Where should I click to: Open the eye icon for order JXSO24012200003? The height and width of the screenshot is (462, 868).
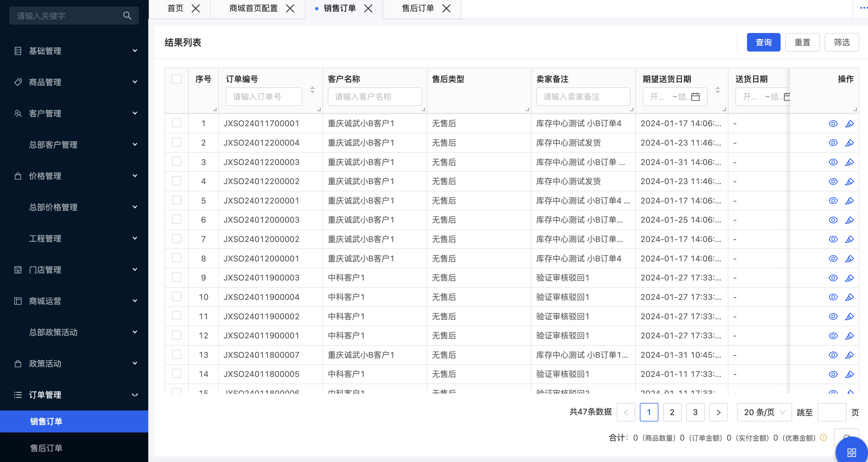tap(833, 162)
